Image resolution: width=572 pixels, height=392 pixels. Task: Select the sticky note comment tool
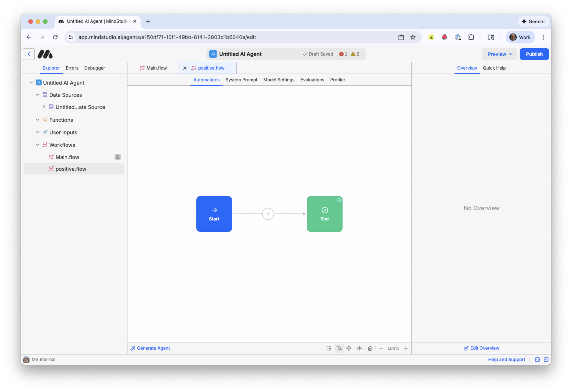(x=329, y=348)
